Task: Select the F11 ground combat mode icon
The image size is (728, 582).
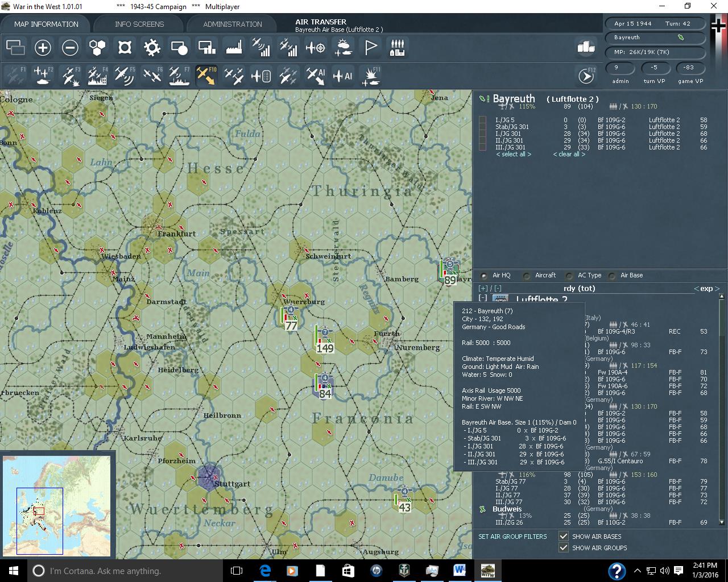Action: click(370, 76)
